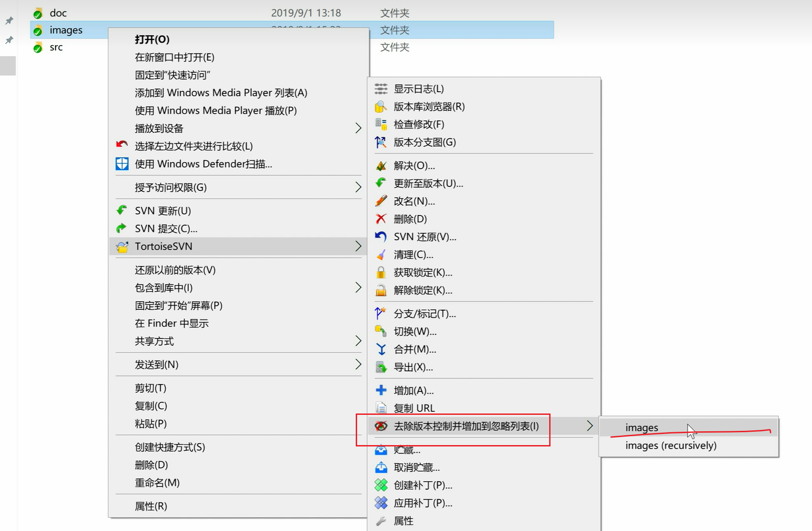
Task: Click the Release lock open padlock icon
Action: click(381, 290)
